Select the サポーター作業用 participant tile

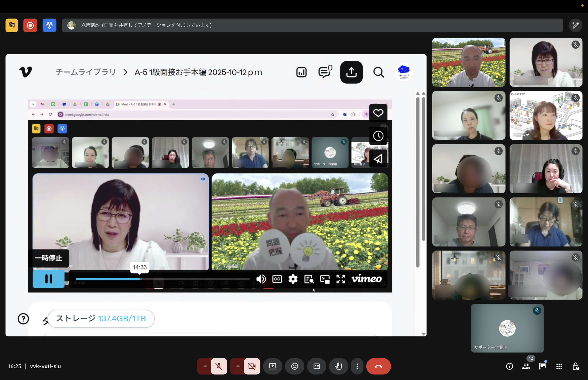tap(507, 328)
